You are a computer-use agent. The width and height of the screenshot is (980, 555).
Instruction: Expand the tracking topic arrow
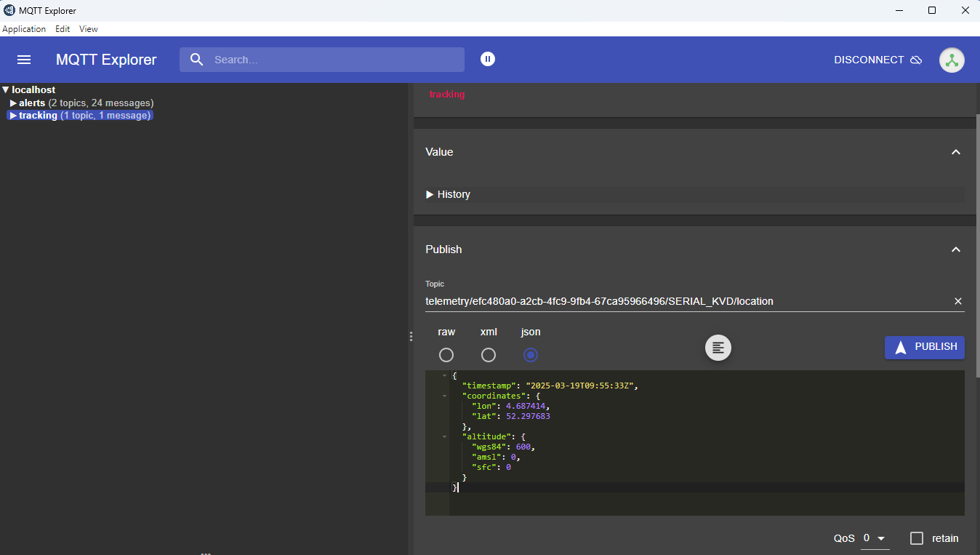pyautogui.click(x=13, y=116)
